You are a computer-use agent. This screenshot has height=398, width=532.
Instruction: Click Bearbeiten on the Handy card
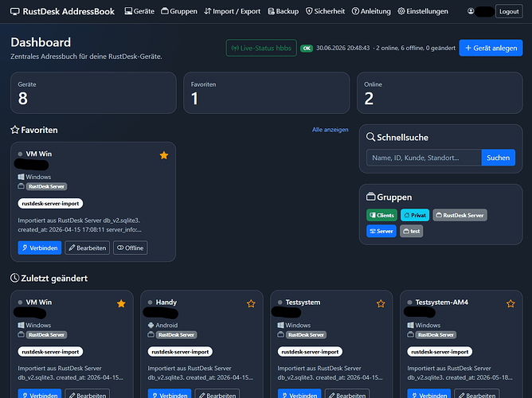pos(217,393)
